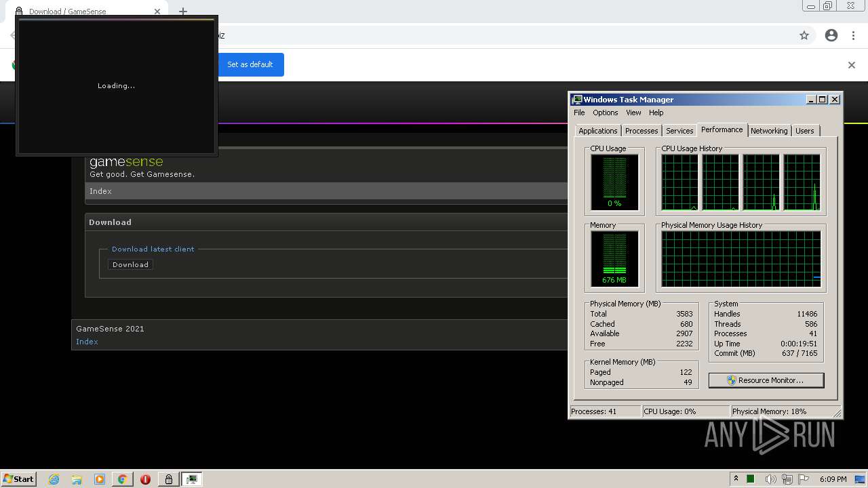
Task: Switch to the Services tab
Action: (679, 131)
